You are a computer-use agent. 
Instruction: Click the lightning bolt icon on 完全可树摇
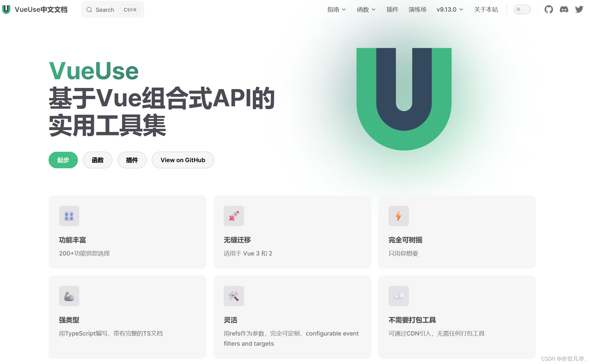(x=398, y=216)
